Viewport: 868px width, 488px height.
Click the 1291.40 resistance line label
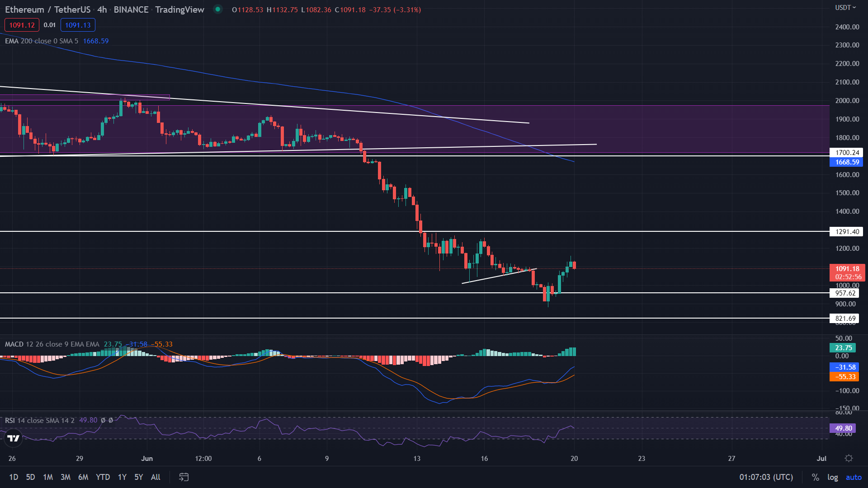[846, 232]
